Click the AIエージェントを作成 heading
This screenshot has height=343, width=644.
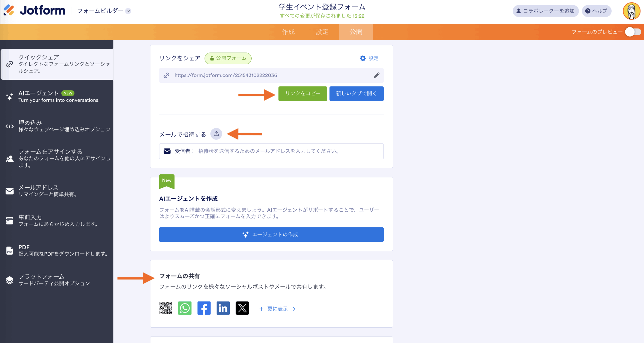click(188, 199)
